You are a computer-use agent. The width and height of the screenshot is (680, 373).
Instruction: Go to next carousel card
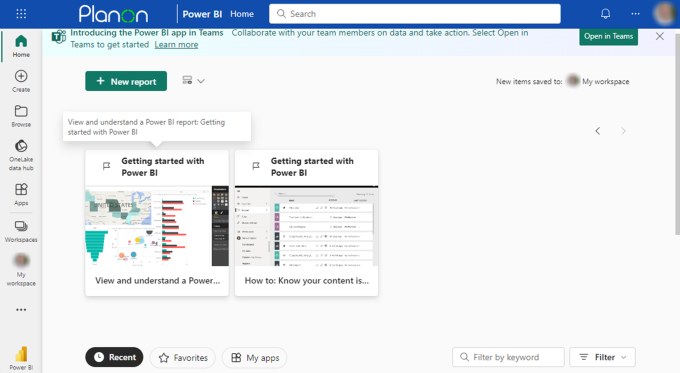click(623, 131)
